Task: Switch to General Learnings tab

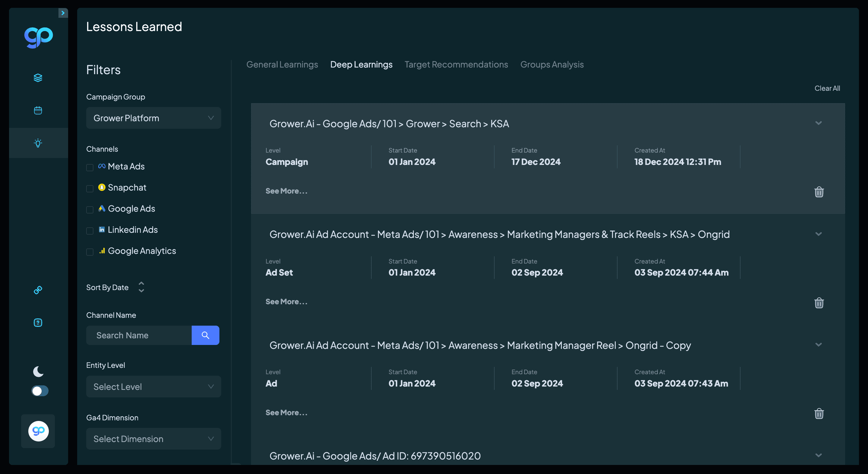Action: pos(282,65)
